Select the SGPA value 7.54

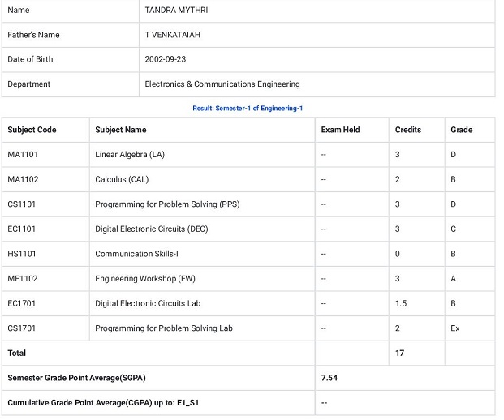330,378
